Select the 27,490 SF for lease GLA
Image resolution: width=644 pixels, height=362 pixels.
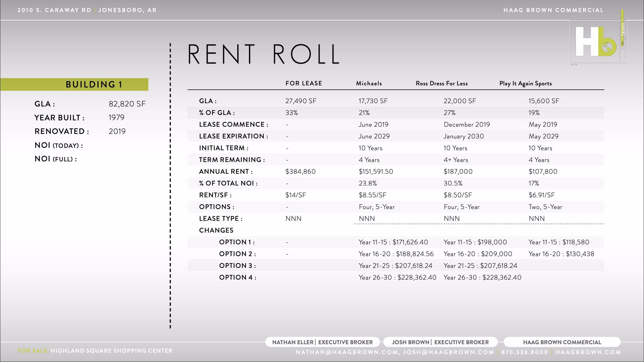tap(301, 101)
